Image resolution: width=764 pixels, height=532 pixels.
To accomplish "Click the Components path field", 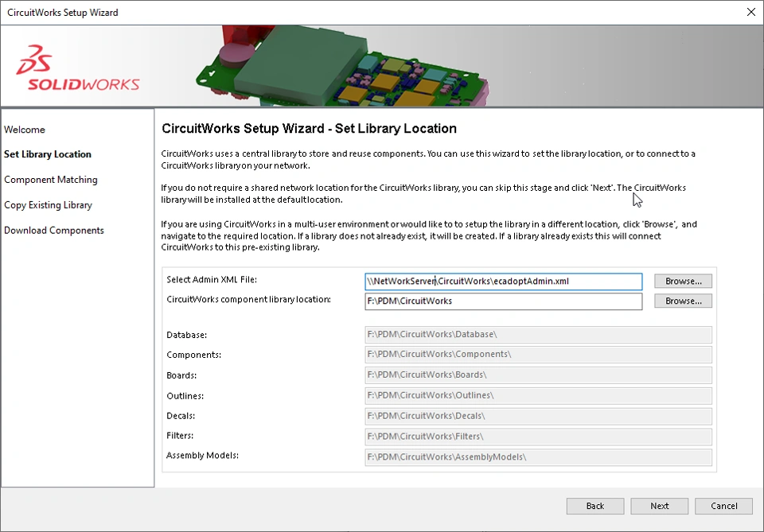I will tap(538, 355).
